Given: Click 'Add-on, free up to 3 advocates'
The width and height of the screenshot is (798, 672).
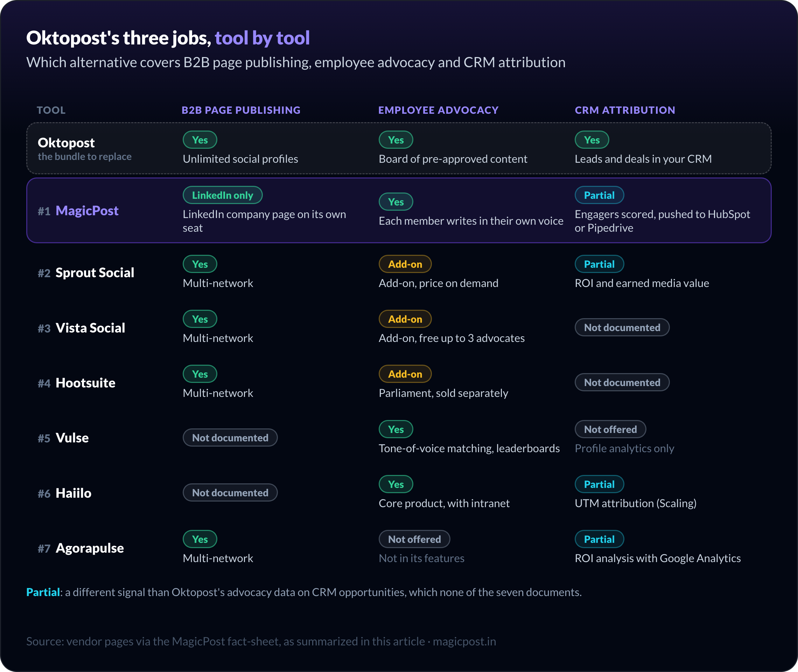Looking at the screenshot, I should pyautogui.click(x=451, y=338).
